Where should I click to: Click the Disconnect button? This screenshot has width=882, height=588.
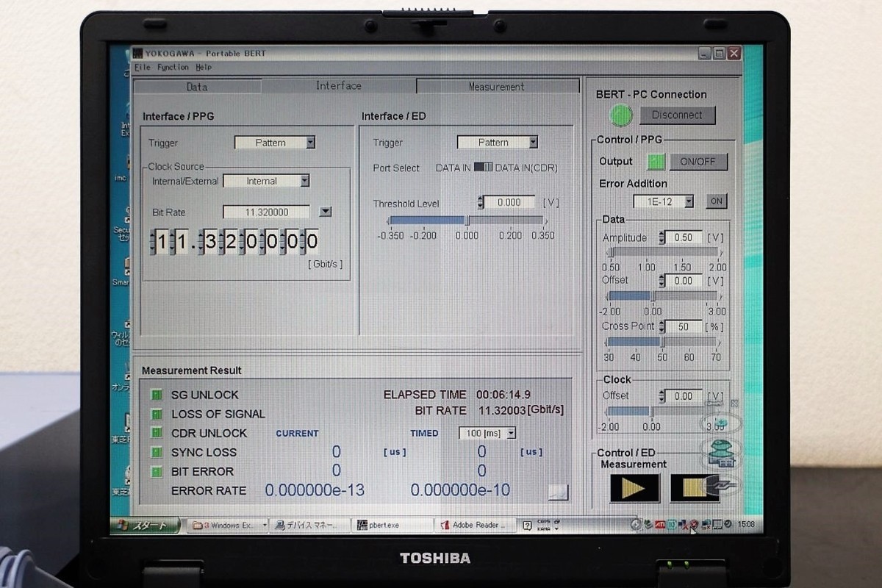point(676,115)
